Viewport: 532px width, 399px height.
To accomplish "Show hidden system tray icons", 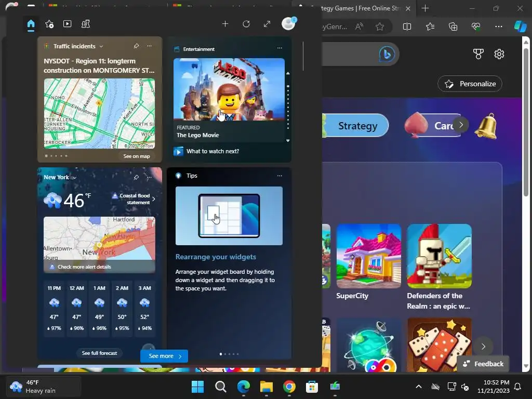I will pyautogui.click(x=419, y=387).
